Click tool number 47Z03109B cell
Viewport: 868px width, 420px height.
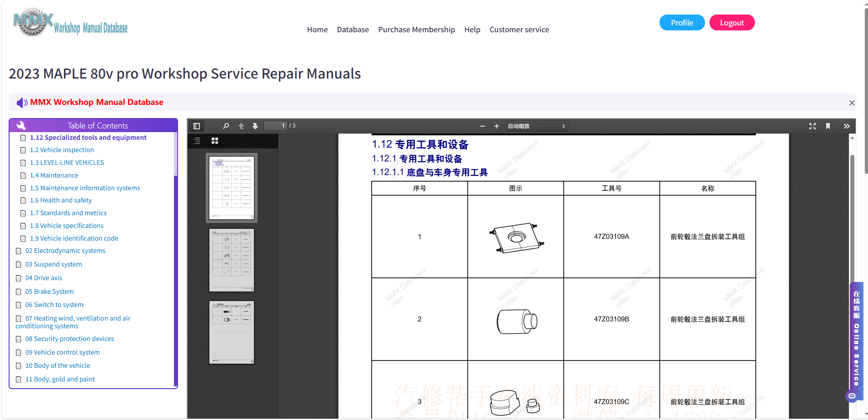611,319
